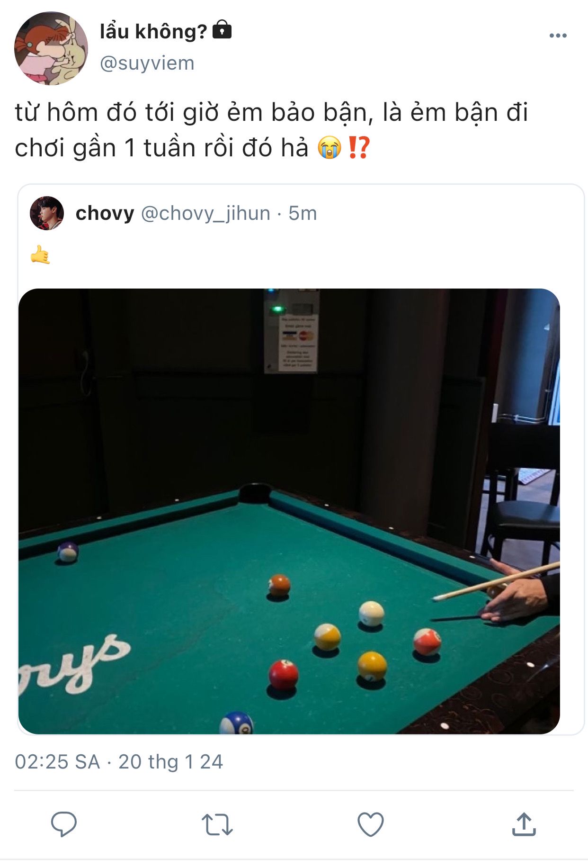This screenshot has height=868, width=588.
Task: Tap the padlock protected account icon
Action: (x=222, y=30)
